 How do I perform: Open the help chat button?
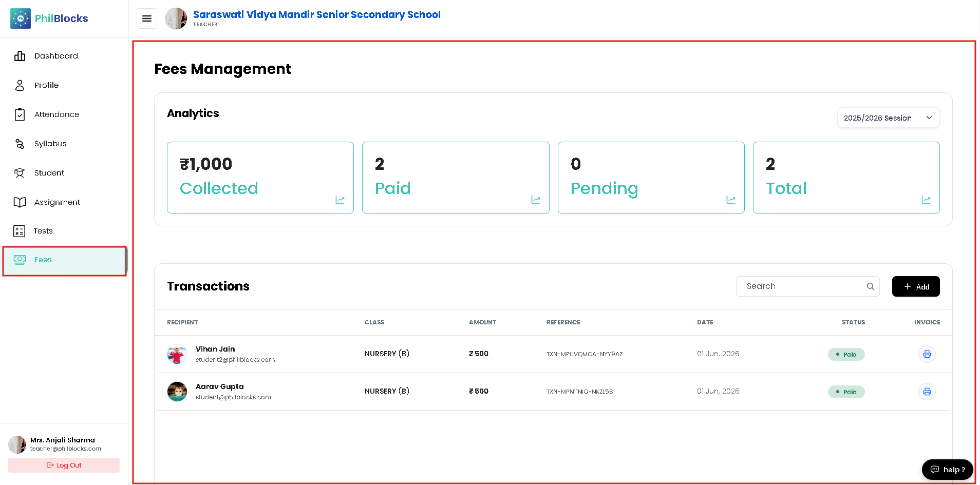pyautogui.click(x=948, y=470)
